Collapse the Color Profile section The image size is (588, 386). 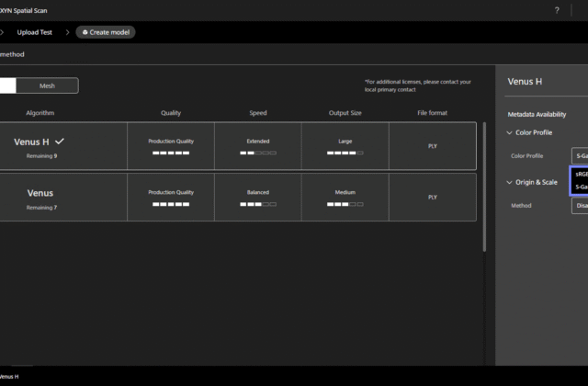coord(509,132)
